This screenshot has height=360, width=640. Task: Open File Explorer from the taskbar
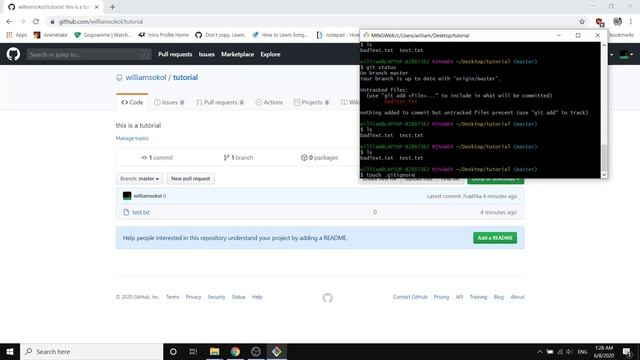point(214,351)
